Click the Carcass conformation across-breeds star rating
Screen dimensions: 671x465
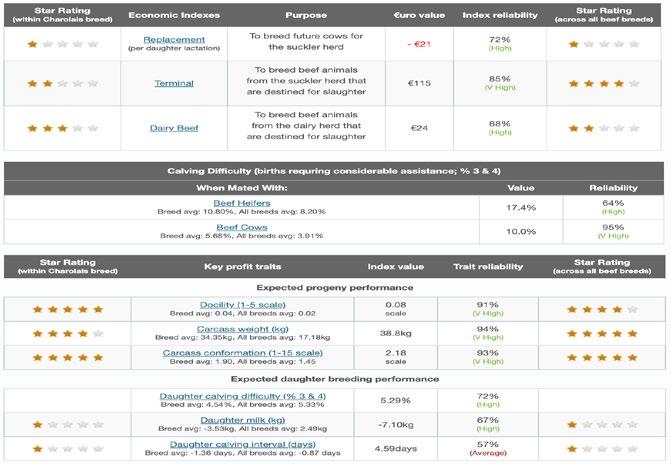click(x=602, y=357)
